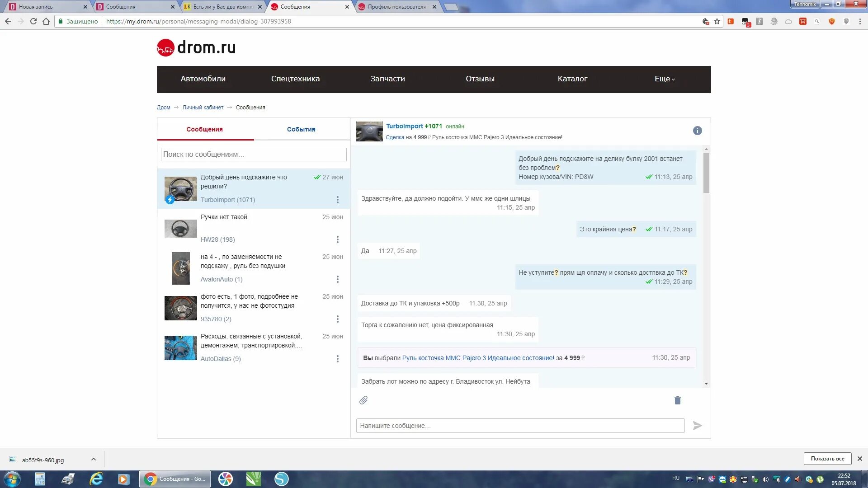Switch to the События tab
Viewport: 868px width, 488px height.
(301, 129)
